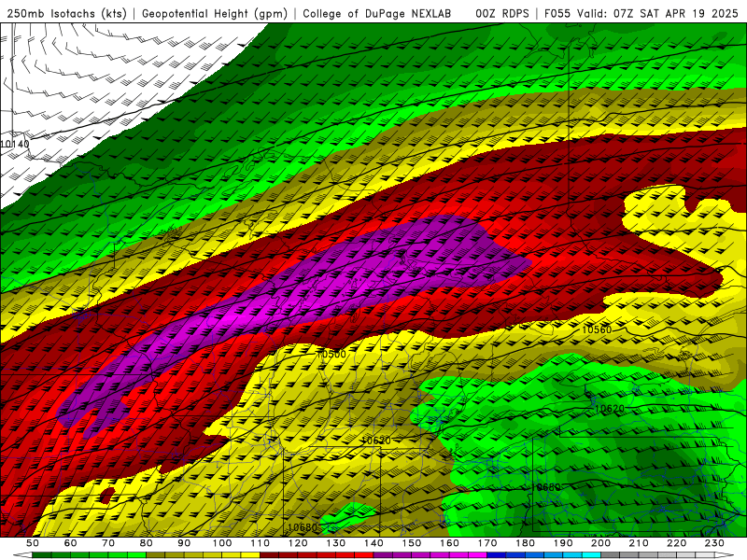Click the "250mb Isotachs (kts)" title text
Viewport: 747px width, 560px height.
point(66,14)
